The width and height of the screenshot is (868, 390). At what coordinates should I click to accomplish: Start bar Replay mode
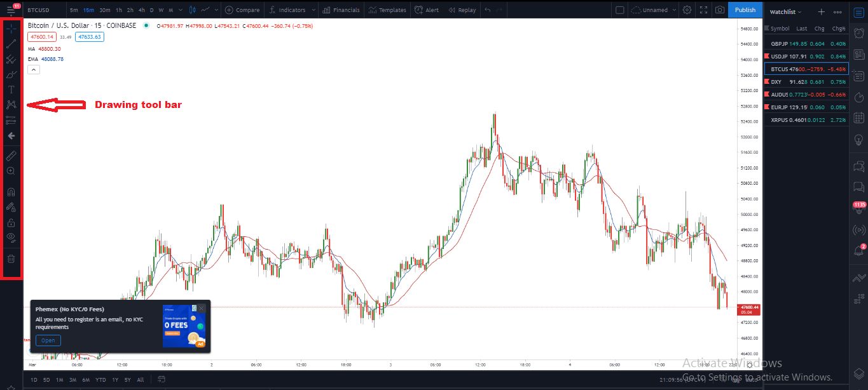tap(462, 10)
